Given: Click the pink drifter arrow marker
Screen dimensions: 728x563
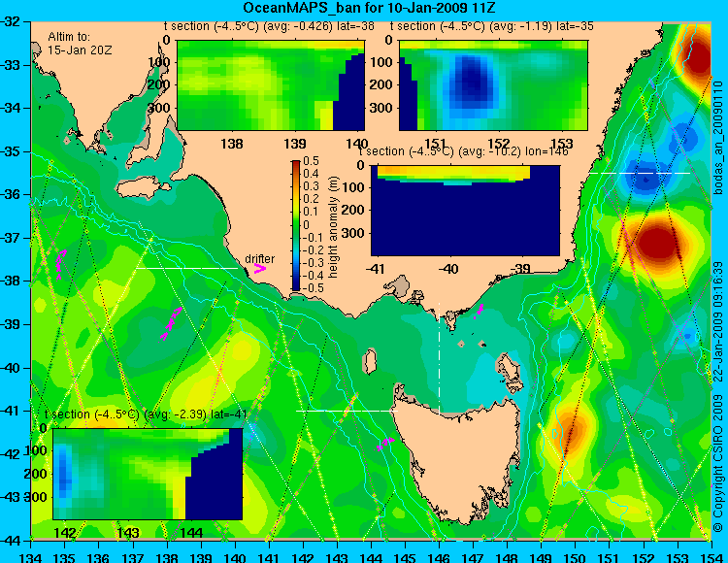Looking at the screenshot, I should click(259, 269).
